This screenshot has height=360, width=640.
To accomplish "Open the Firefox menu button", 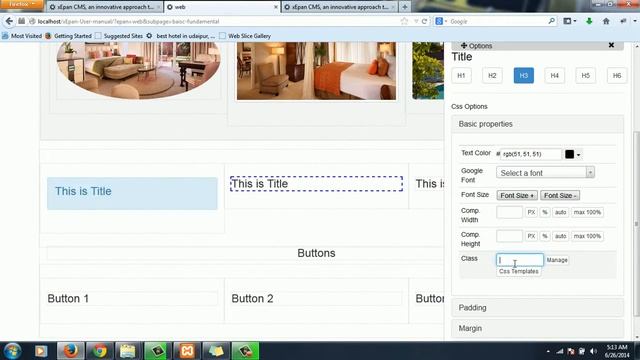I will click(21, 4).
